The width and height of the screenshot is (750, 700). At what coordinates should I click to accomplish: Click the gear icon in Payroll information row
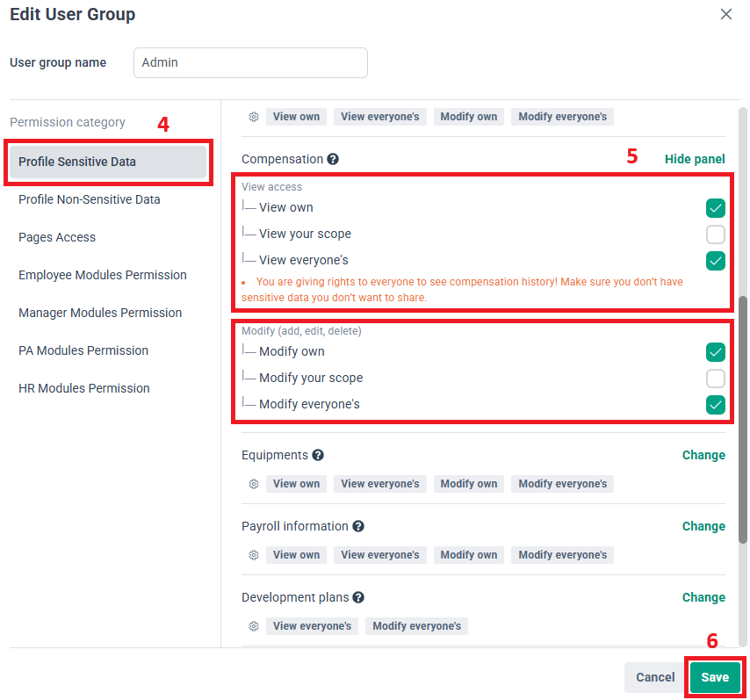[x=254, y=555]
